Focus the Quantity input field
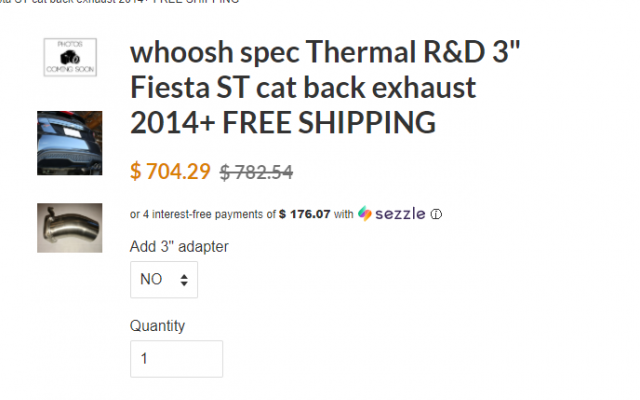Viewport: 640px width, 400px height. 176,359
